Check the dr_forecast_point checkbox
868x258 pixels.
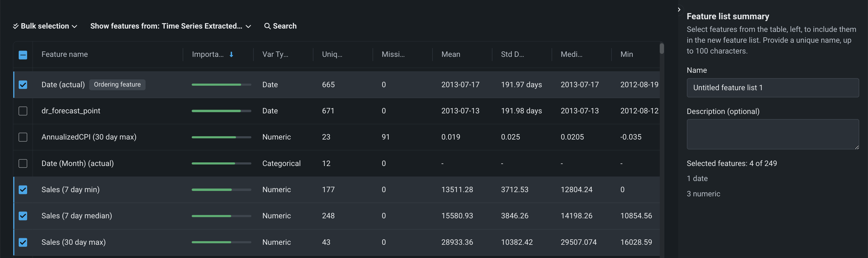coord(23,111)
